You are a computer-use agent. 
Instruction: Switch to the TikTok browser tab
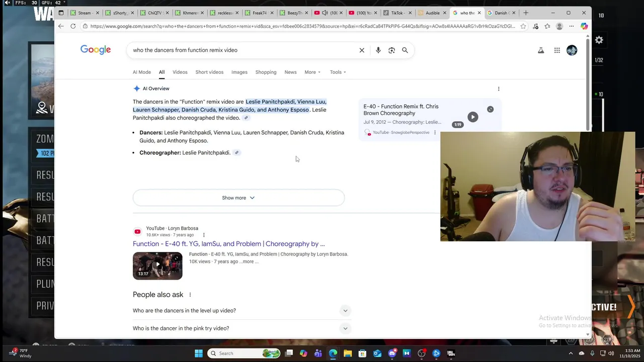point(397,13)
